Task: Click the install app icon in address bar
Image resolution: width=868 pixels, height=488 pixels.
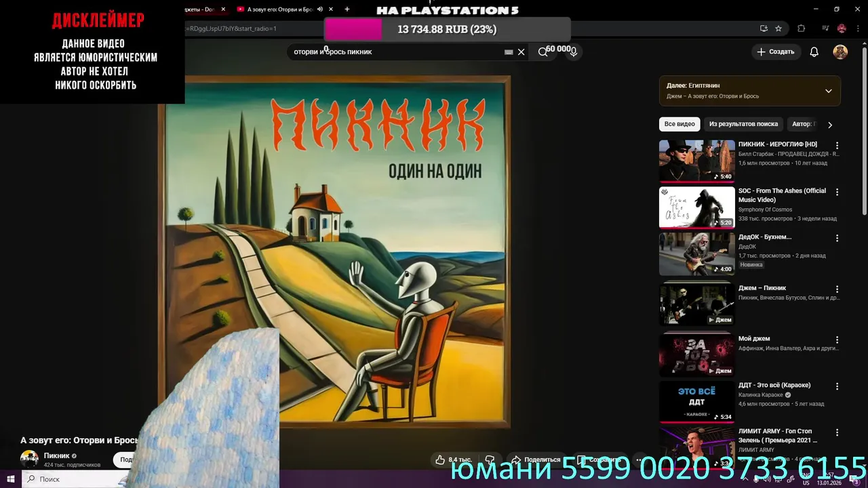Action: point(764,28)
